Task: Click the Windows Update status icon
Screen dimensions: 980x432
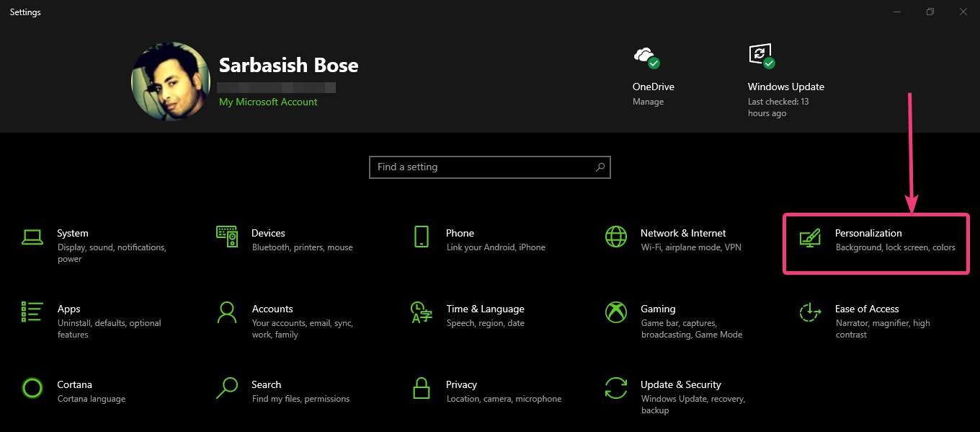Action: [762, 56]
